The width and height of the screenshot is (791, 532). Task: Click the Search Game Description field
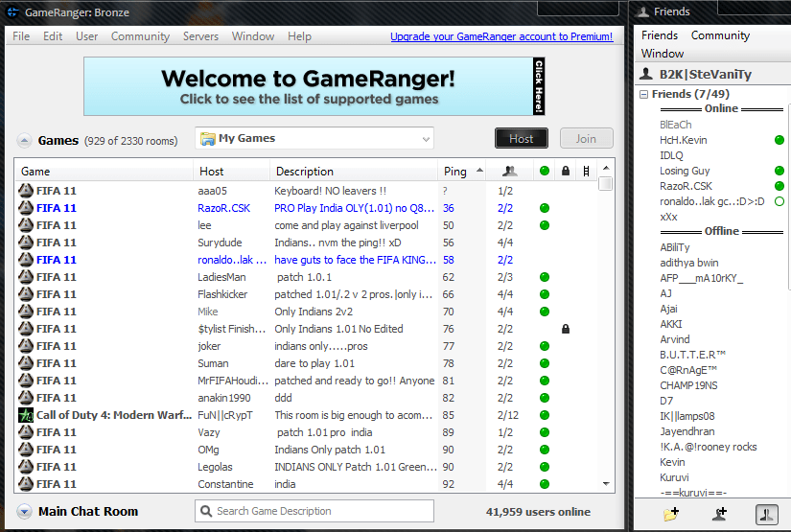314,511
